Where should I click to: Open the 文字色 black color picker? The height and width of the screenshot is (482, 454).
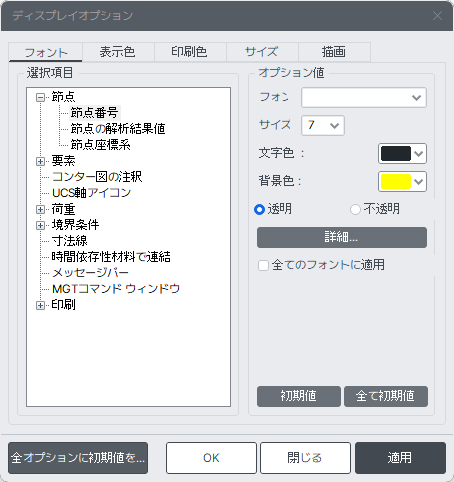402,154
